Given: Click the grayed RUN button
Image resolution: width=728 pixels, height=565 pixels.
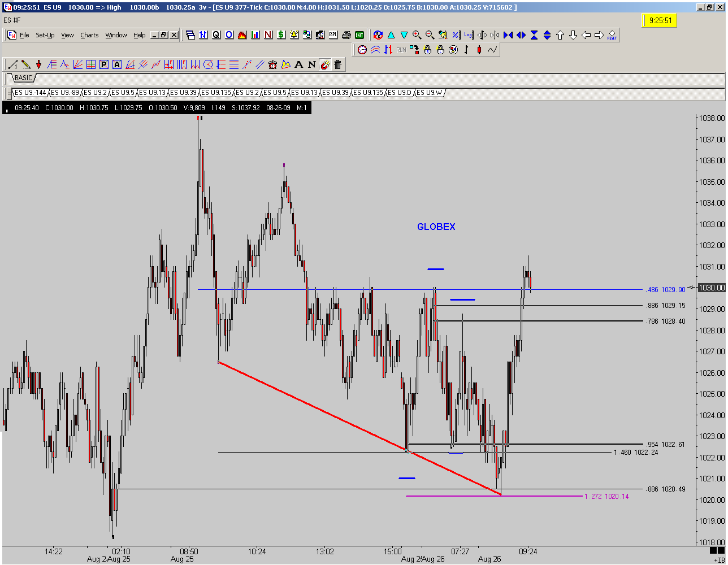Looking at the screenshot, I should coord(401,50).
